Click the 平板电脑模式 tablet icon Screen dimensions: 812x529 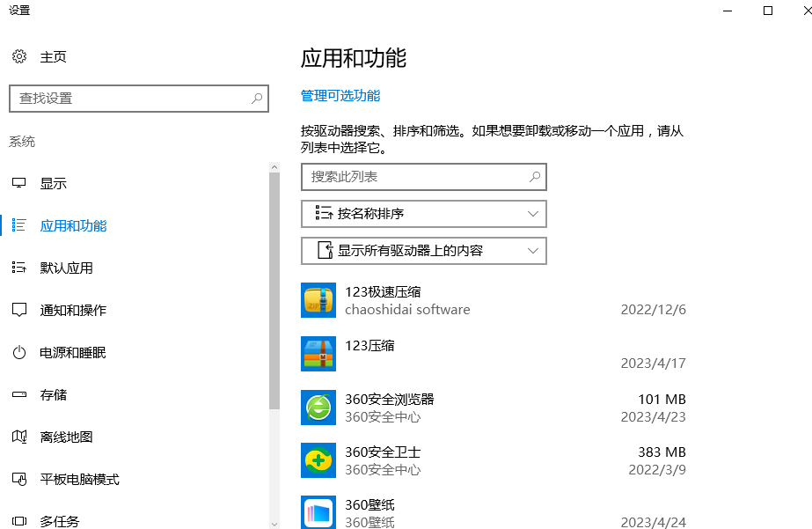[x=19, y=479]
